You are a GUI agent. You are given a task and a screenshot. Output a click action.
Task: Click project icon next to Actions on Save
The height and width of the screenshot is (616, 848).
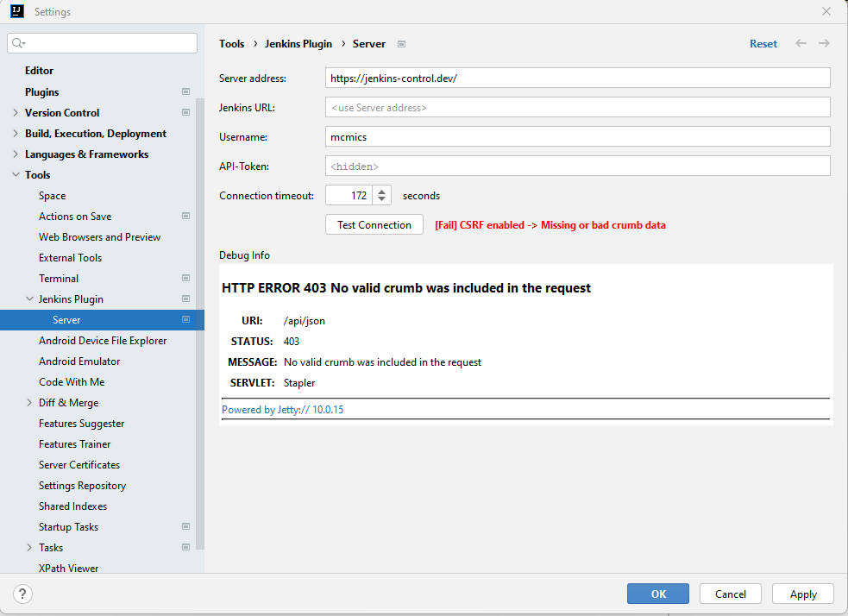pos(185,216)
